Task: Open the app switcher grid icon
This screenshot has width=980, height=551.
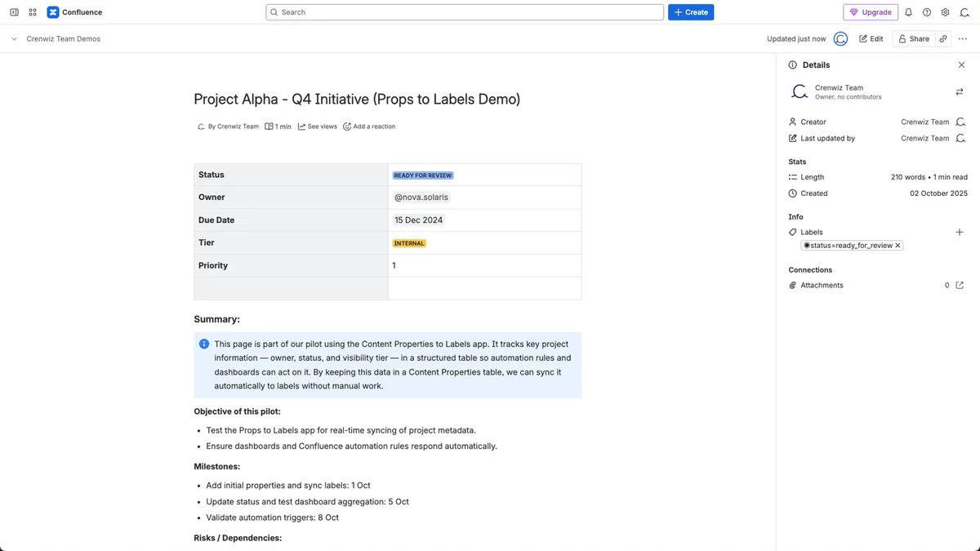Action: click(x=33, y=12)
